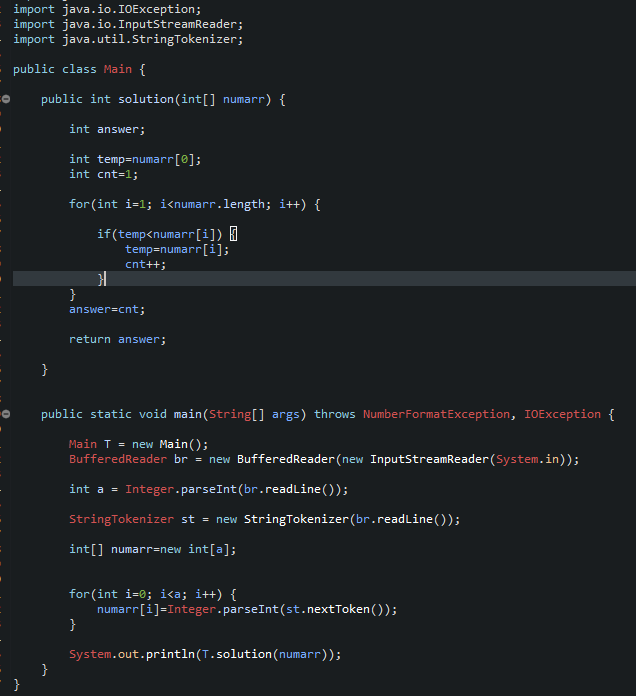This screenshot has height=696, width=636.
Task: Click the line 'Main T = new Main();'
Action: point(138,444)
